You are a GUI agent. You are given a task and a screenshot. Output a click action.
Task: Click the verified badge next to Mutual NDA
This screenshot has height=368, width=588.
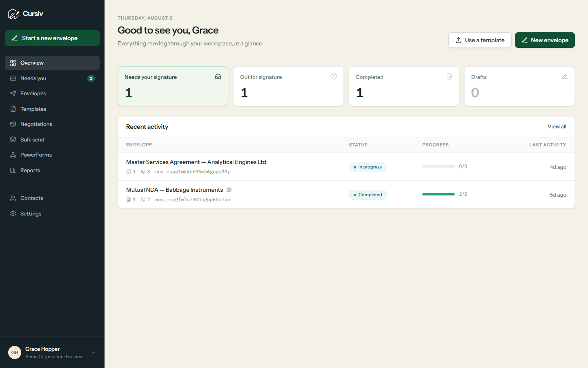[229, 190]
